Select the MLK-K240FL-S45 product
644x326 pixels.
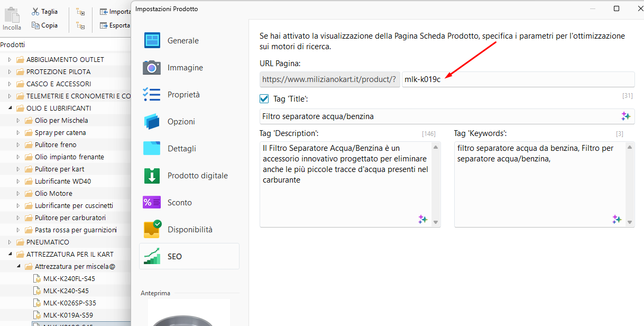point(69,278)
